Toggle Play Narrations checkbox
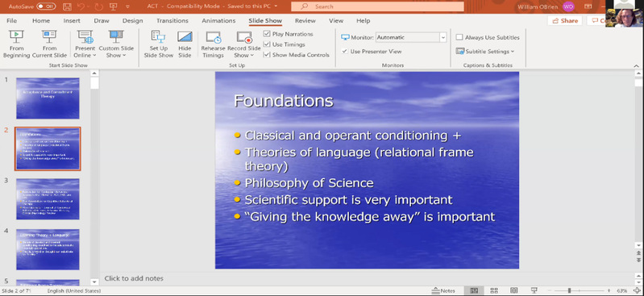644x296 pixels. click(267, 34)
